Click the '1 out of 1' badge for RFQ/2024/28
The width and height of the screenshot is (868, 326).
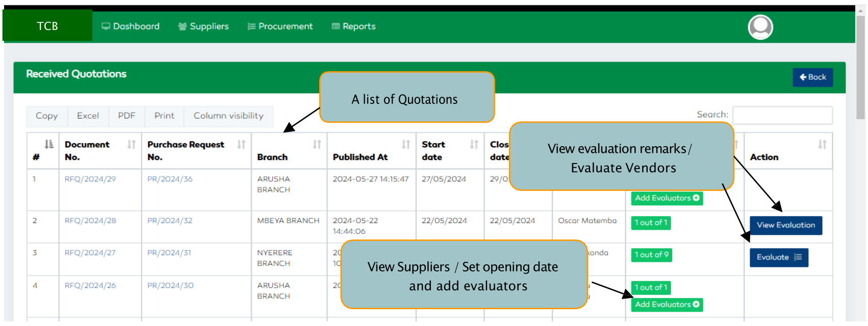[x=651, y=223]
